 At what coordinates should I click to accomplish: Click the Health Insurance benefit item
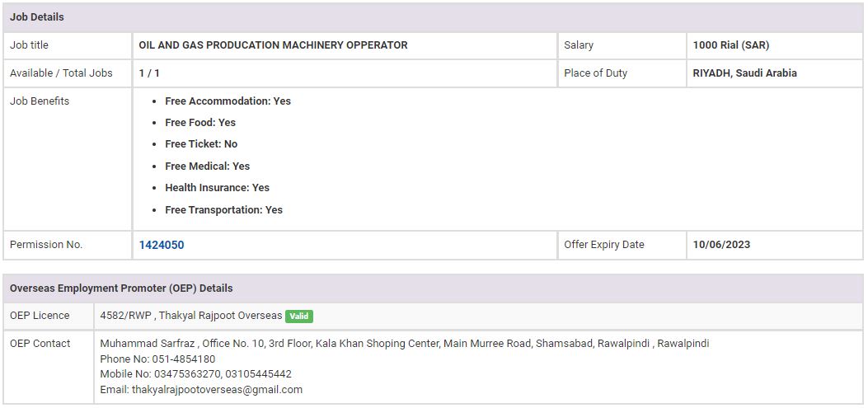[217, 188]
